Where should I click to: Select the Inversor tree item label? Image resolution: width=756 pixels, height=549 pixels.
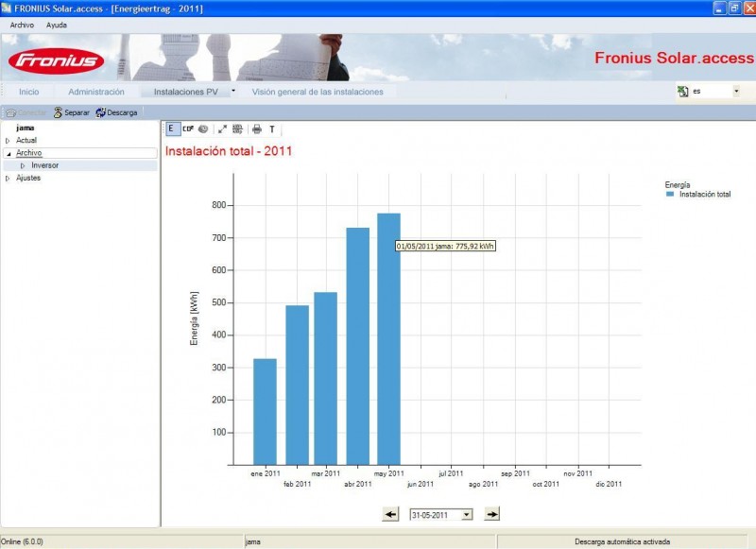pyautogui.click(x=44, y=165)
